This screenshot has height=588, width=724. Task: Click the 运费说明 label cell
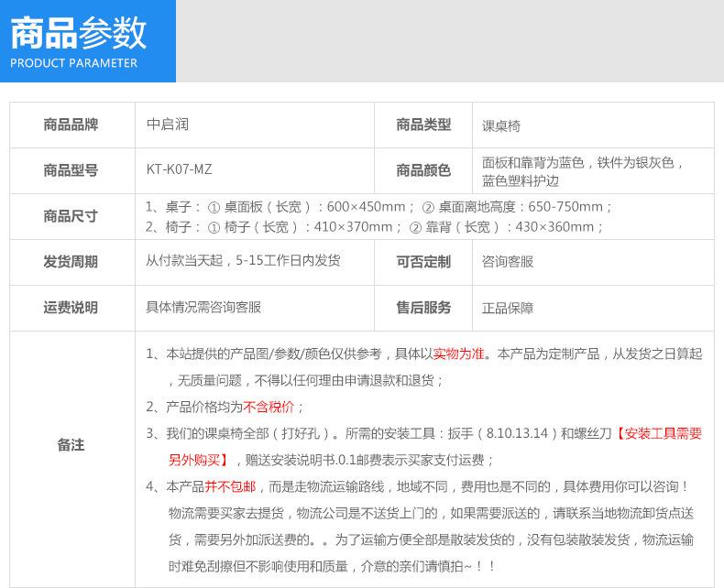[x=71, y=308]
